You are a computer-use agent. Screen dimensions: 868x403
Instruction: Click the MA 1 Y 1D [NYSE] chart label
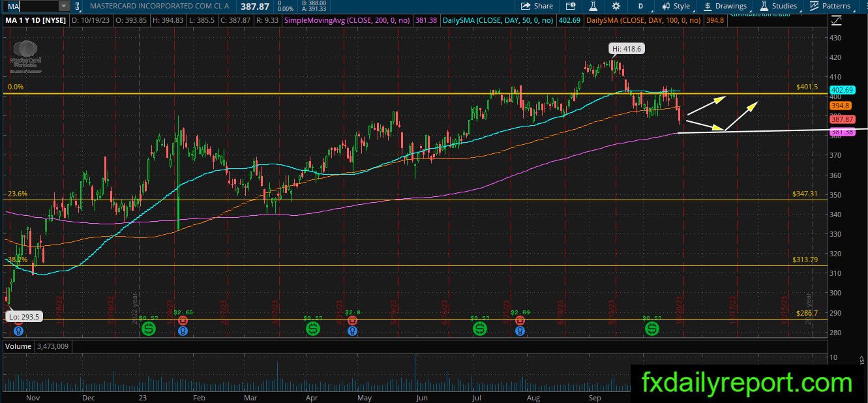click(36, 20)
